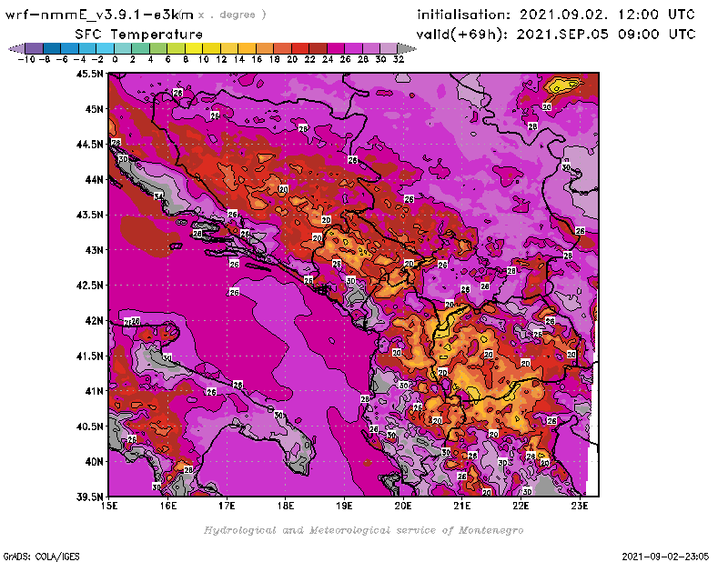Screen dimensions: 728x562
Task: Click the "initialisation: 2021.09.02. 12:00 UTC" line
Action: point(556,15)
